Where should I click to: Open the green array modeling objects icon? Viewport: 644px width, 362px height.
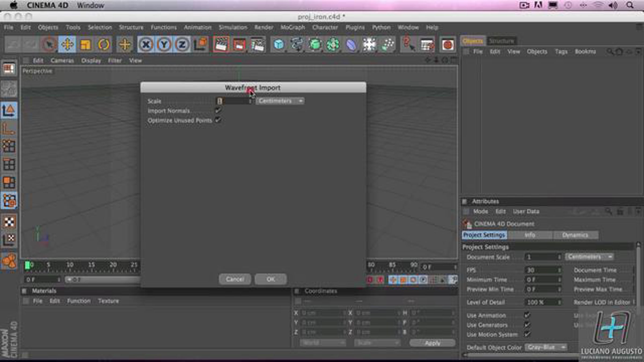pyautogui.click(x=333, y=44)
